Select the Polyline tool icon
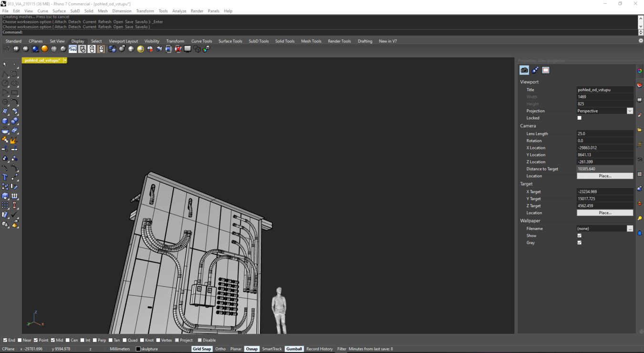644x353 pixels. 5,74
